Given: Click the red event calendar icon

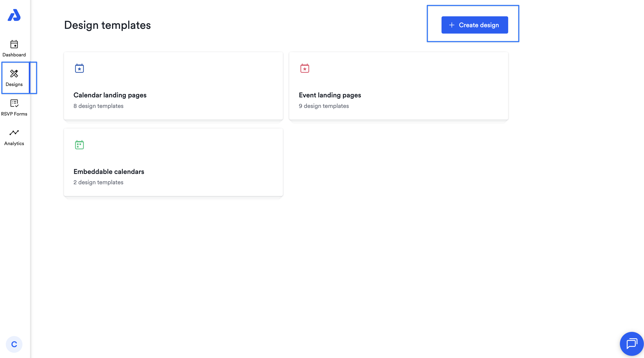Looking at the screenshot, I should click(304, 68).
